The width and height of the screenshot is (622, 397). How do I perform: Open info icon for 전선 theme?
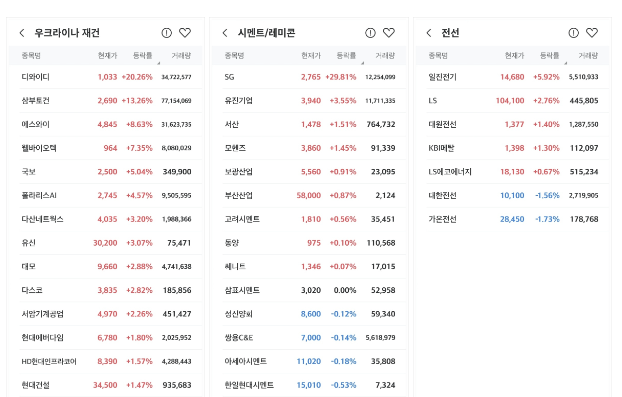(x=574, y=33)
